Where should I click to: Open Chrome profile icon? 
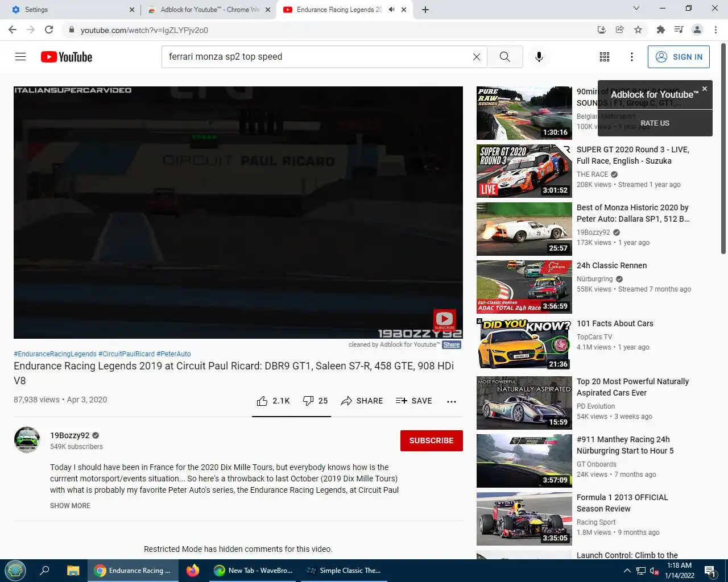point(697,30)
